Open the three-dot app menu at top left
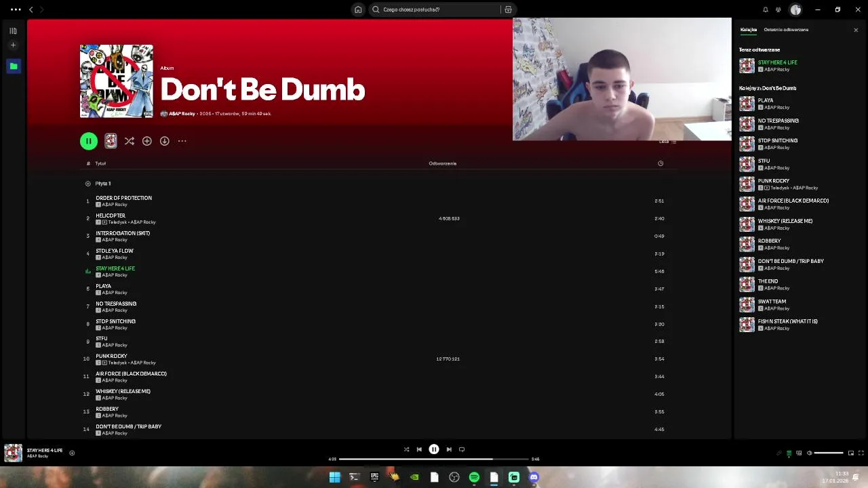The image size is (868, 488). (16, 9)
